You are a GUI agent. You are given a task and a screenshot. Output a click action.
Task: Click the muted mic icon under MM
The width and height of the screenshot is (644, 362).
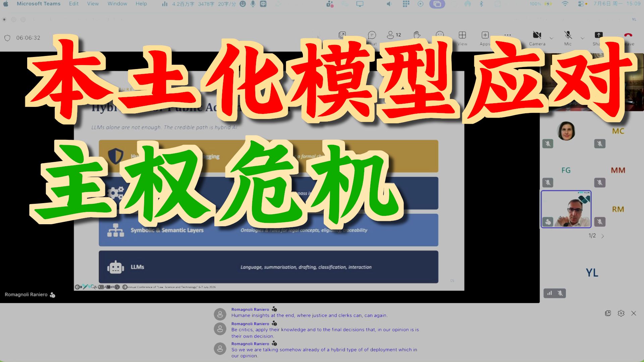pos(600,183)
